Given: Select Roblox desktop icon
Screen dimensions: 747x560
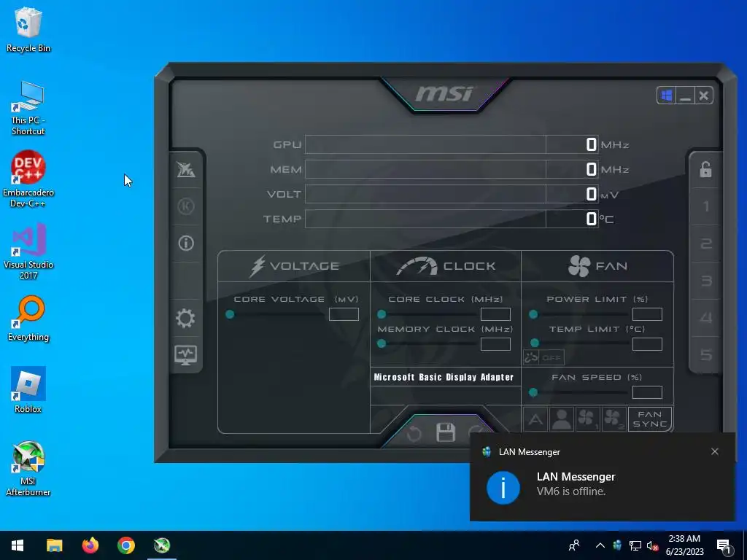Looking at the screenshot, I should click(28, 390).
